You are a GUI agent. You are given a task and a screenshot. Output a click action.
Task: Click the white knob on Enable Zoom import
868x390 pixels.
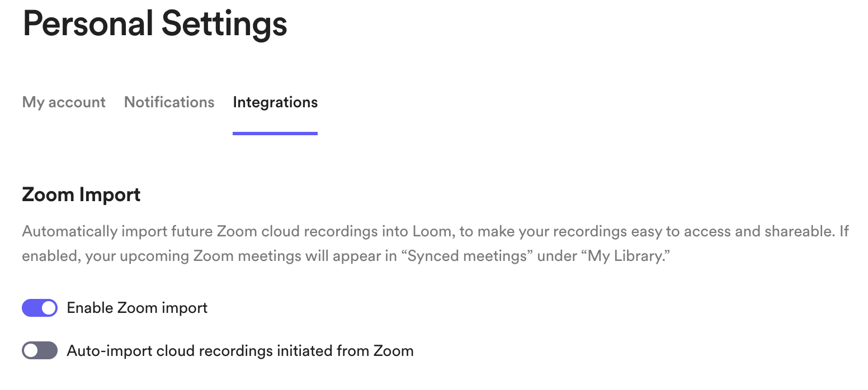pos(49,308)
